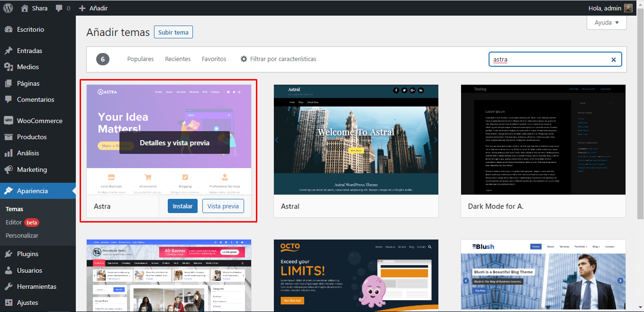644x312 pixels.
Task: Open WooCommerce from the sidebar
Action: click(39, 121)
